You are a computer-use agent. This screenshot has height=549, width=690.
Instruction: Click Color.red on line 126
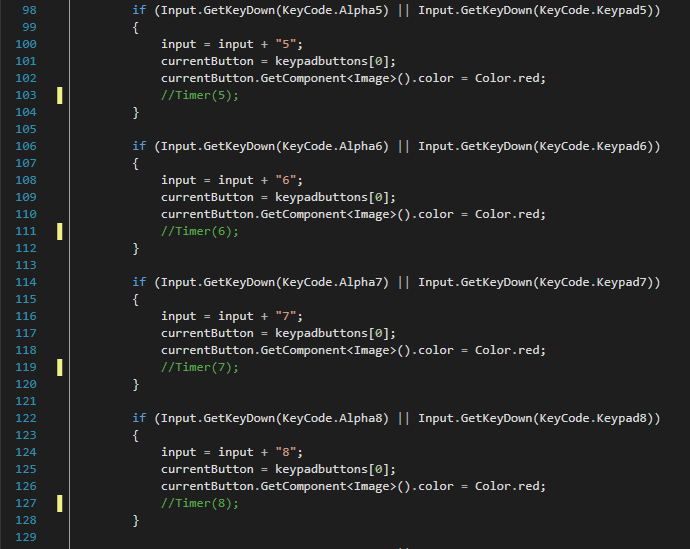coord(507,486)
